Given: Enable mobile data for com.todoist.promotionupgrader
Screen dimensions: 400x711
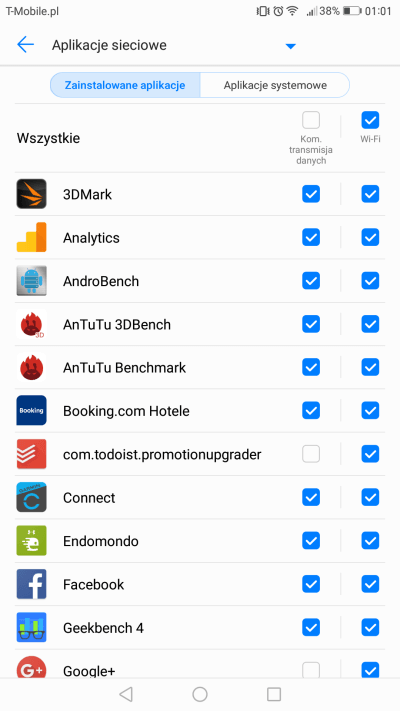Looking at the screenshot, I should coord(311,454).
